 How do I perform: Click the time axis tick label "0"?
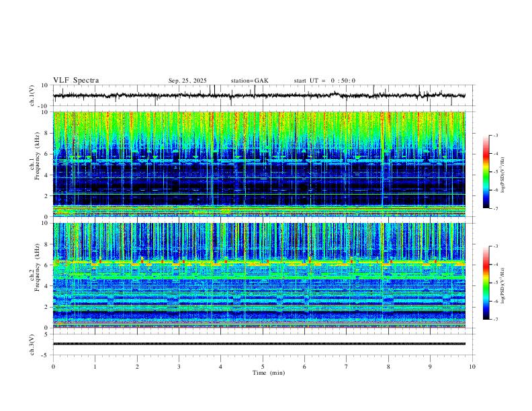[x=53, y=367]
